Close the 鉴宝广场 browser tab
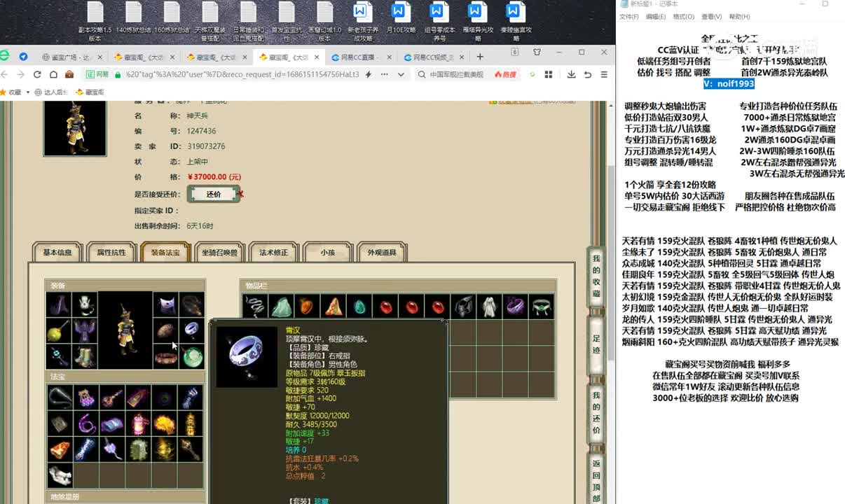The height and width of the screenshot is (504, 845). (99, 57)
